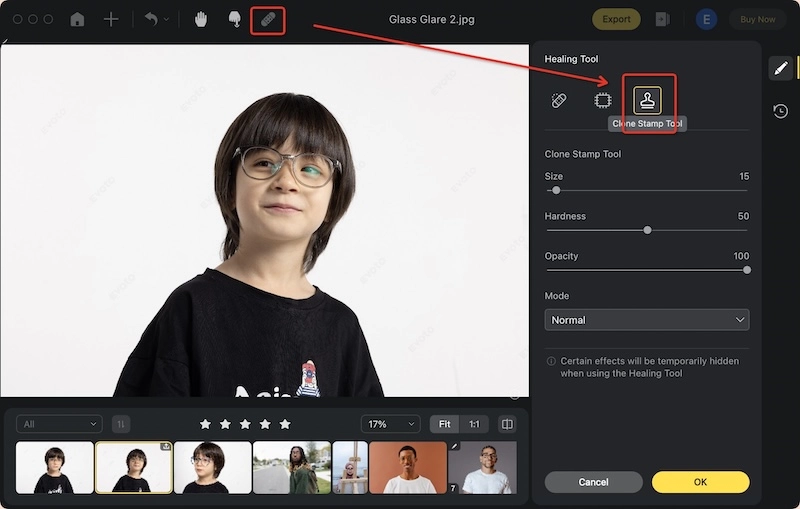Image resolution: width=800 pixels, height=509 pixels.
Task: Rate the photo one star
Action: pos(205,424)
